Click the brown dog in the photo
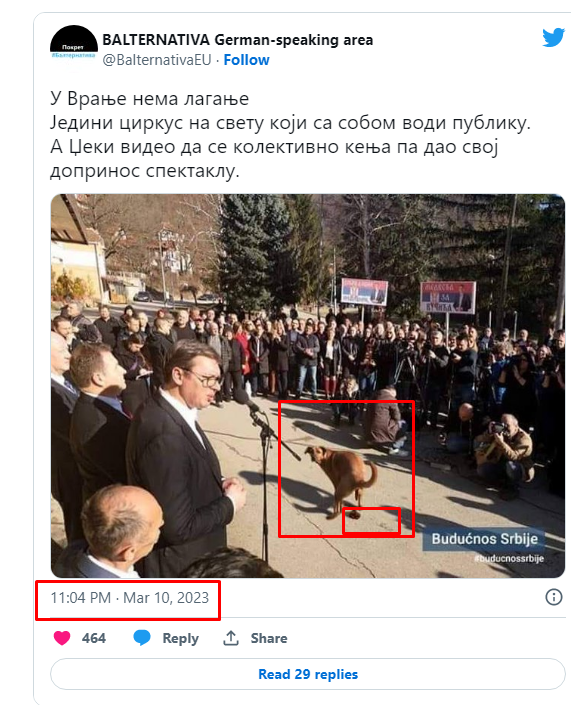Screen dimensions: 571x705 [x=343, y=480]
